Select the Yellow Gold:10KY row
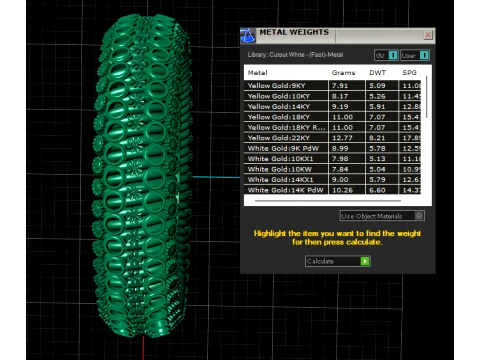The width and height of the screenshot is (480, 360). [332, 96]
